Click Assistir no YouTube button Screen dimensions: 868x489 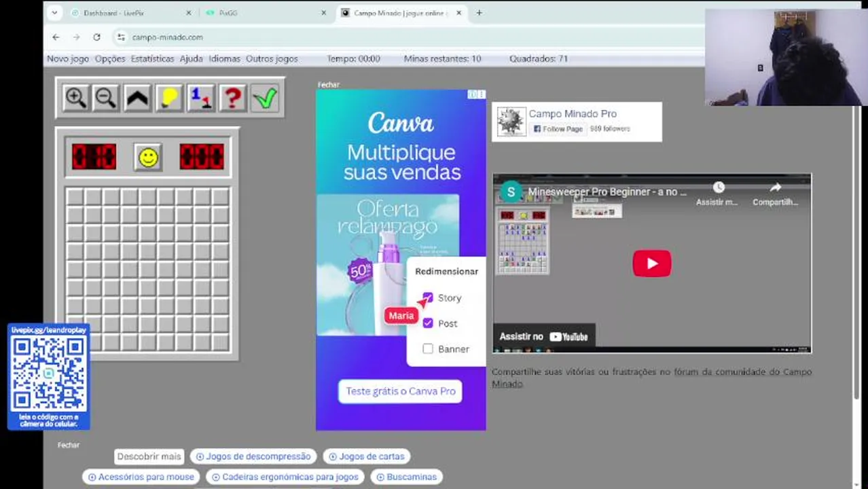pos(544,336)
